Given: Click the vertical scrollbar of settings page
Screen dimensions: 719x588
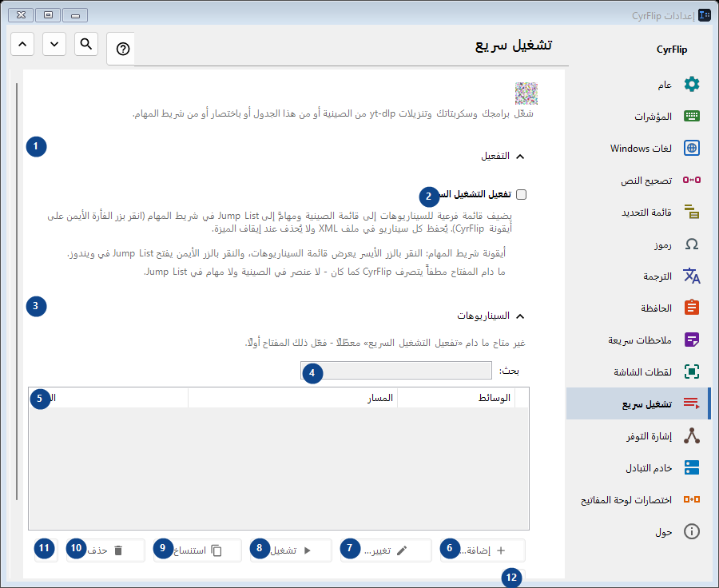Looking at the screenshot, I should click(x=17, y=292).
